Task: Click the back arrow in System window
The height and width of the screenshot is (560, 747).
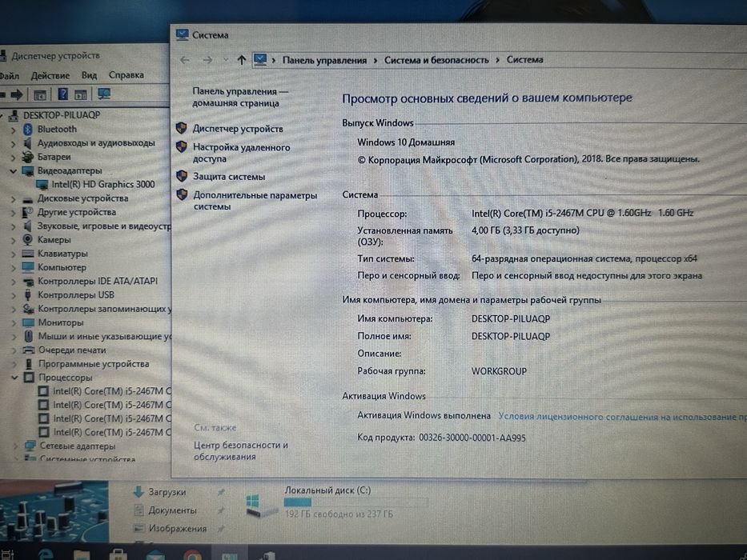Action: point(185,60)
